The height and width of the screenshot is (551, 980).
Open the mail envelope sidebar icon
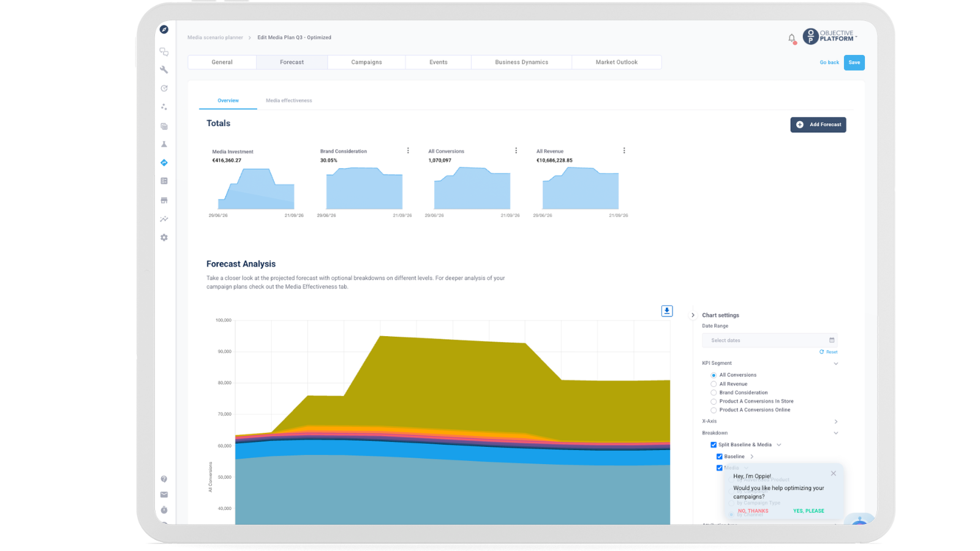(164, 495)
